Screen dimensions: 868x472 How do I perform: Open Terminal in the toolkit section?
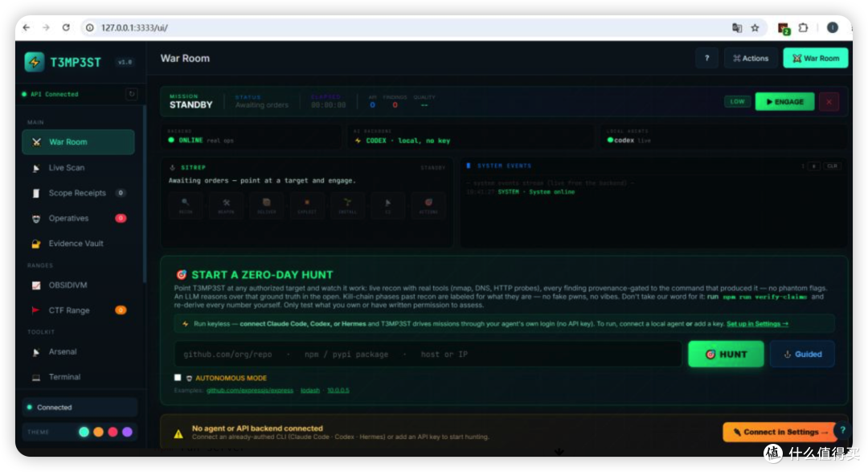[x=78, y=377]
